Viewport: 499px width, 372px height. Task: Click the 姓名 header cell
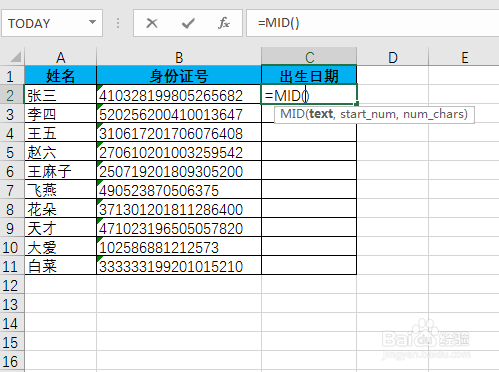60,75
